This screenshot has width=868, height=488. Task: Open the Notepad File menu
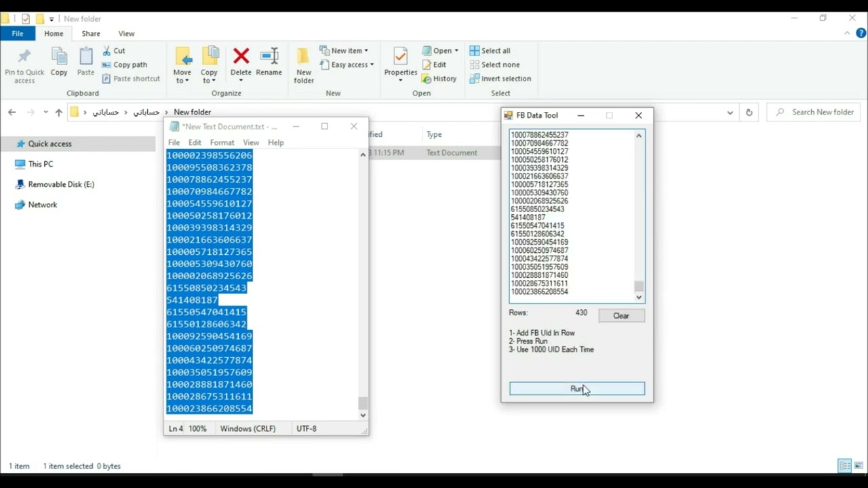coord(174,142)
